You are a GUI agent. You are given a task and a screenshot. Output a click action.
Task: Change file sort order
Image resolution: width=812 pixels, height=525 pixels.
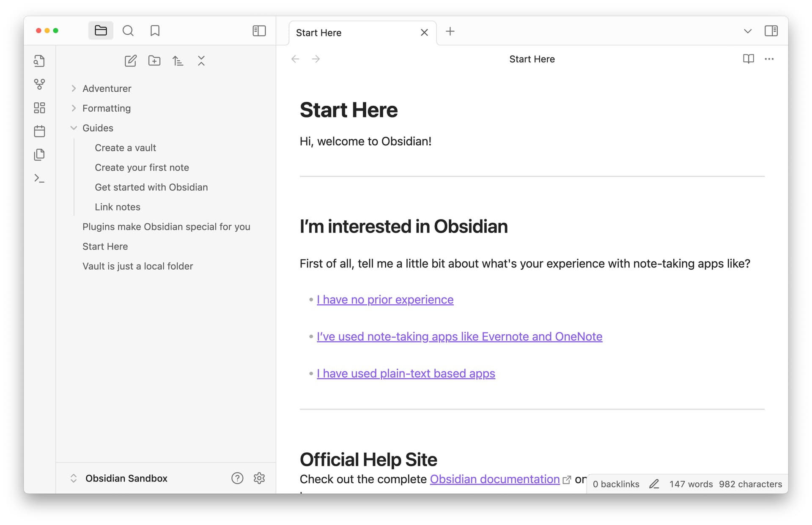(x=178, y=61)
